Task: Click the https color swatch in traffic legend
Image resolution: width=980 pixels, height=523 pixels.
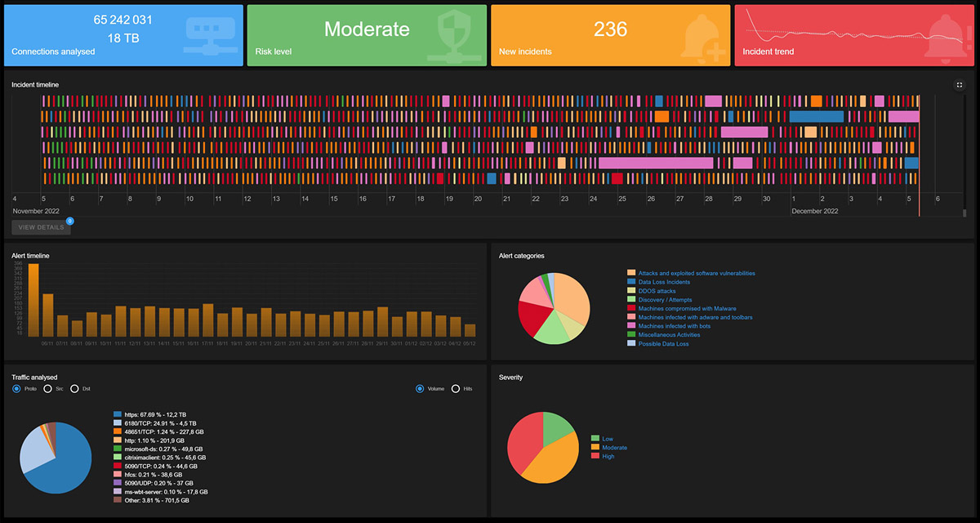Action: tap(118, 415)
